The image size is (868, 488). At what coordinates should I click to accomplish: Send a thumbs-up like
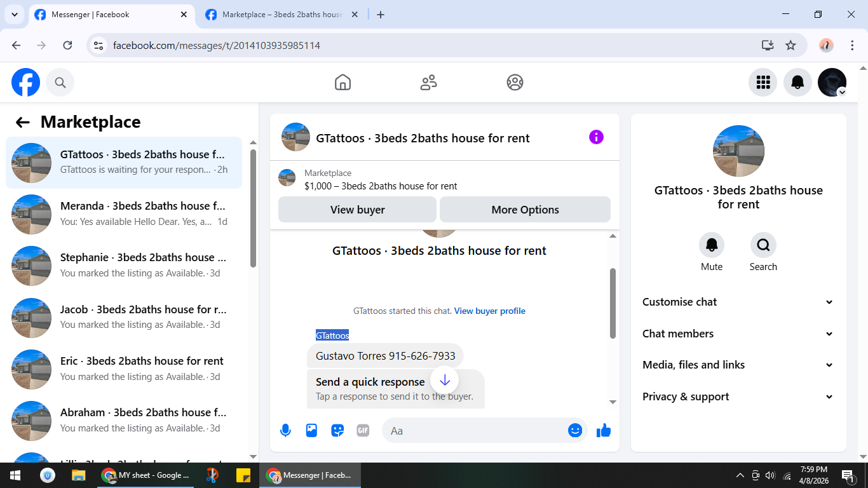click(604, 431)
